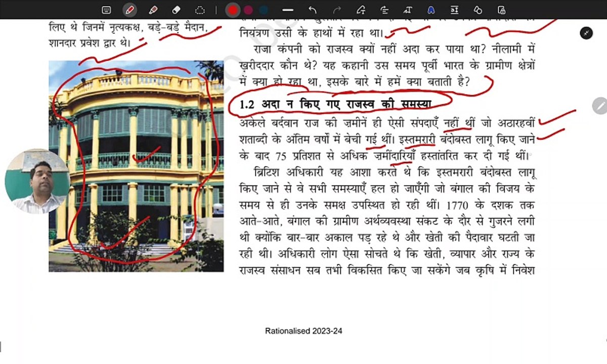
Task: Select the handwriting-to-text tool
Action: coord(407,10)
